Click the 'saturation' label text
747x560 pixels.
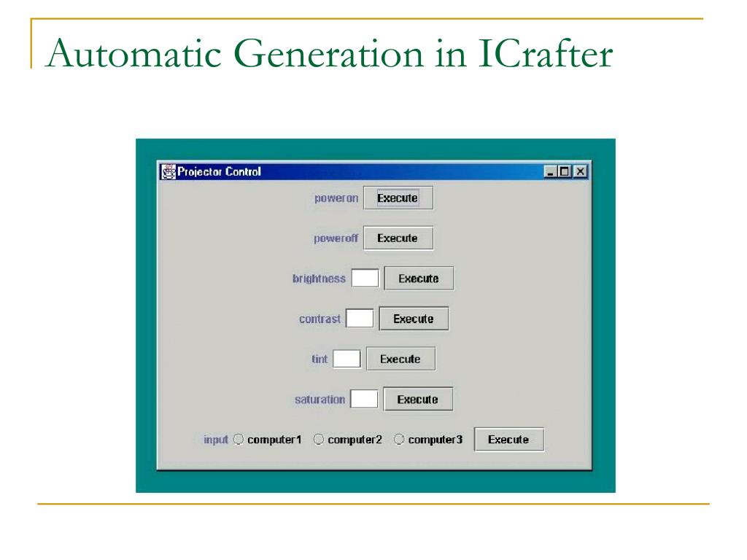click(x=320, y=399)
